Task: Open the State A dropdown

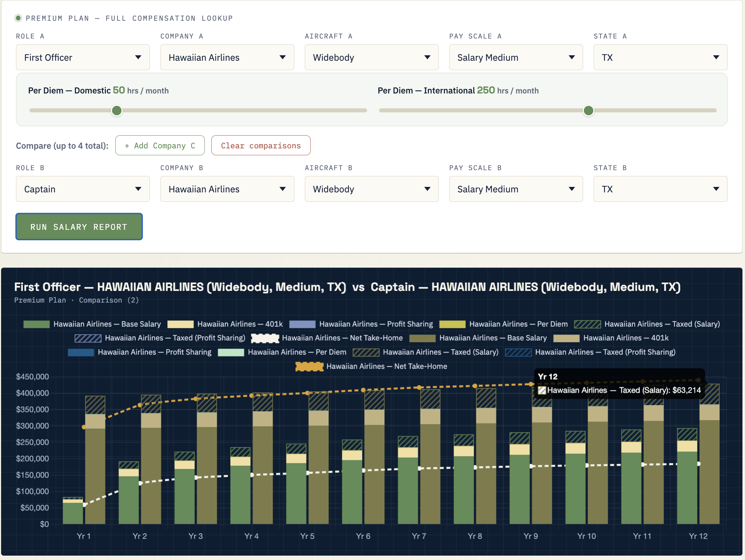Action: pos(661,57)
